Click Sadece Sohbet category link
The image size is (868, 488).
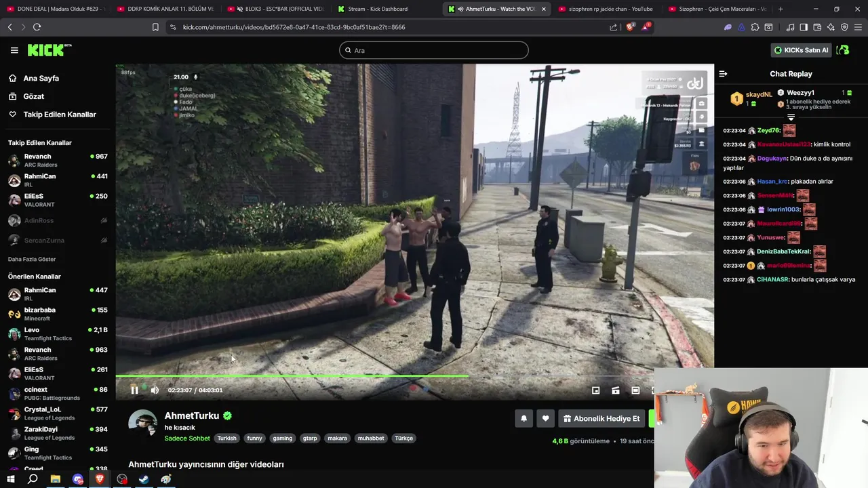(187, 439)
